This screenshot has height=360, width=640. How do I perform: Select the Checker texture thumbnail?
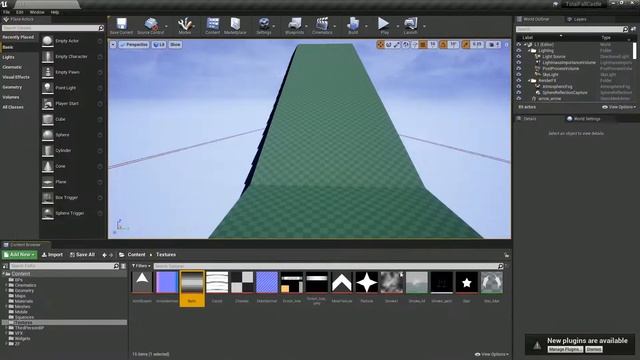point(242,282)
